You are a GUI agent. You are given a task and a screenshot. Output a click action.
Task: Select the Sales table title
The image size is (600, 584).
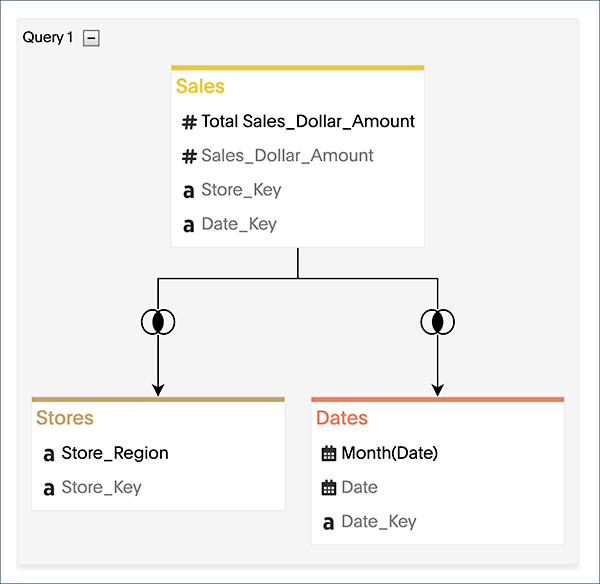pos(200,87)
